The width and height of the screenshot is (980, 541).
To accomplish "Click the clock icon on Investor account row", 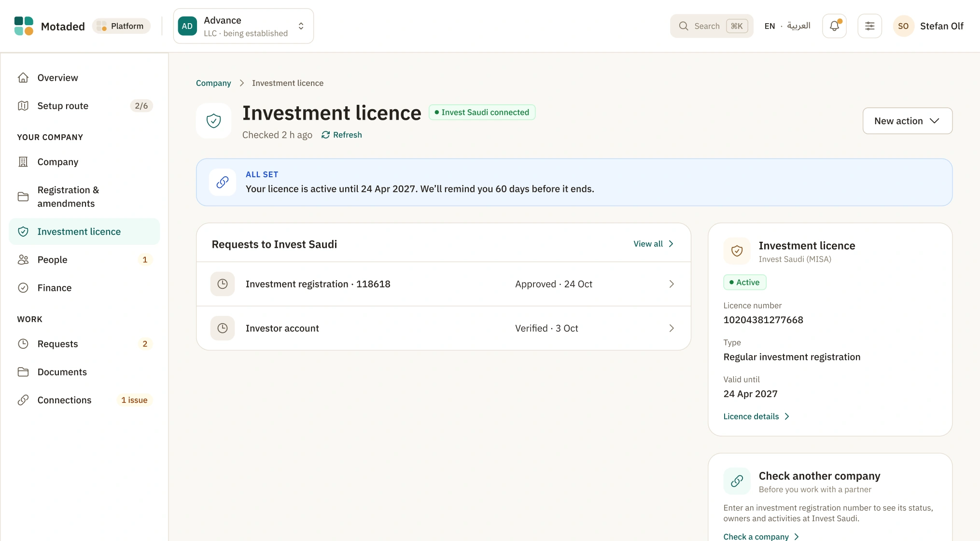I will coord(223,328).
